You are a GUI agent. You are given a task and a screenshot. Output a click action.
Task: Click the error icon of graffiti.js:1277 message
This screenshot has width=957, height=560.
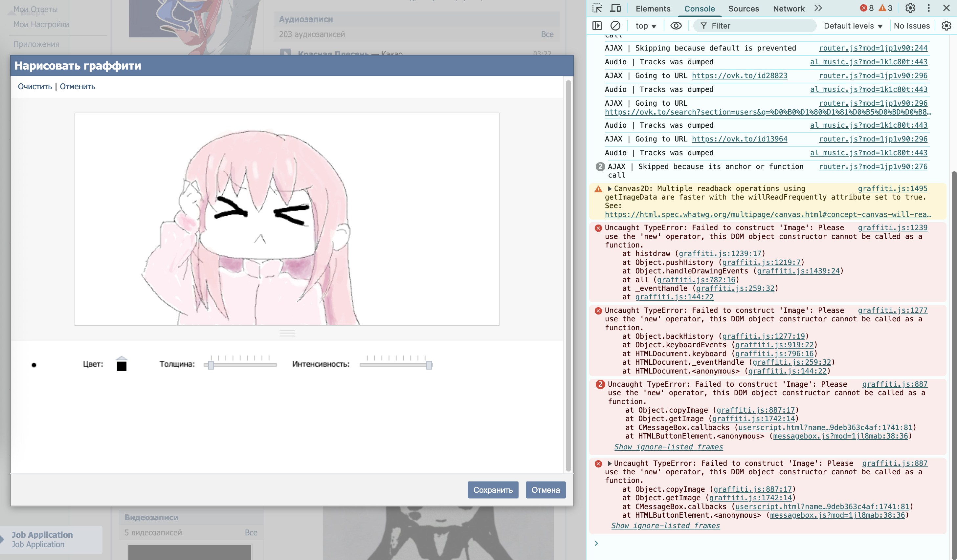coord(598,311)
